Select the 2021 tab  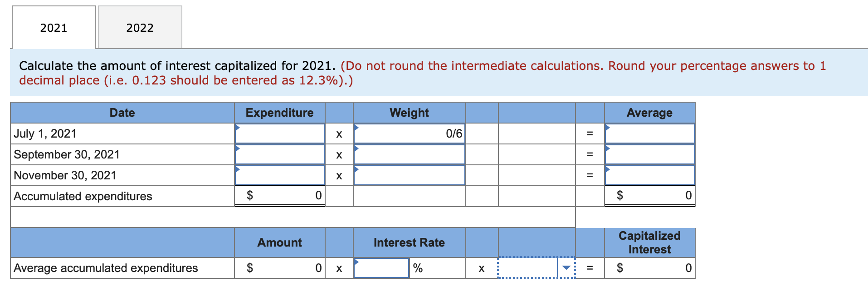pos(53,27)
